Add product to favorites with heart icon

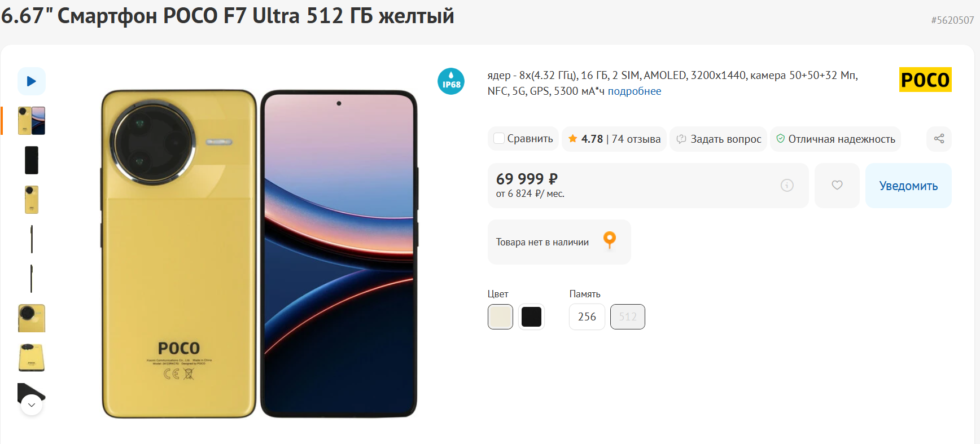(837, 185)
